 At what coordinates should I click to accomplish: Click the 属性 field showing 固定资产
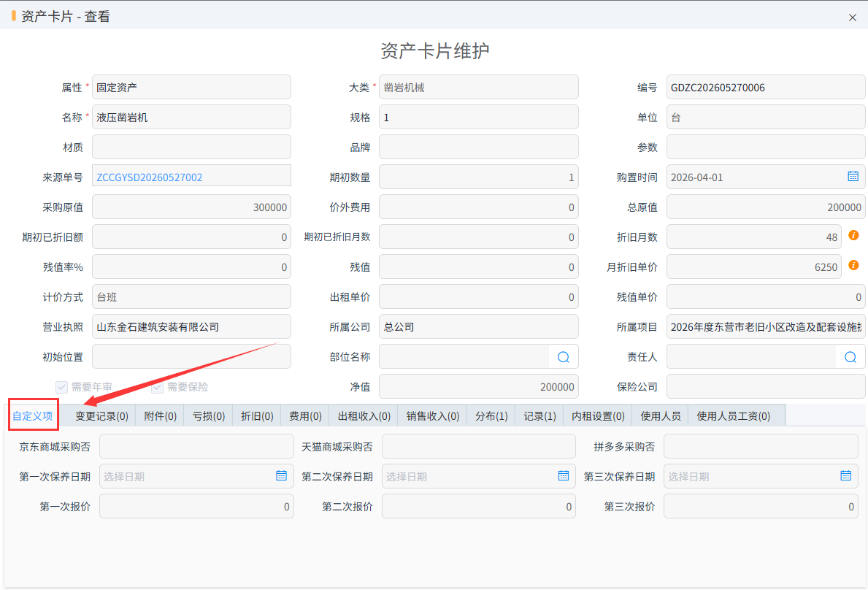191,87
